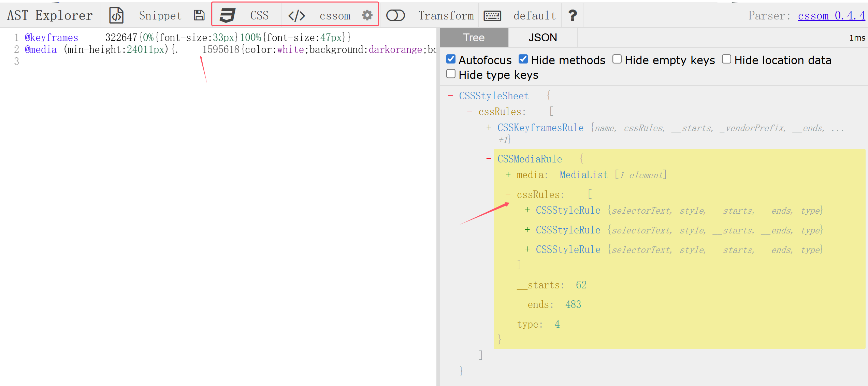Open cssom parser settings gear

pyautogui.click(x=367, y=15)
